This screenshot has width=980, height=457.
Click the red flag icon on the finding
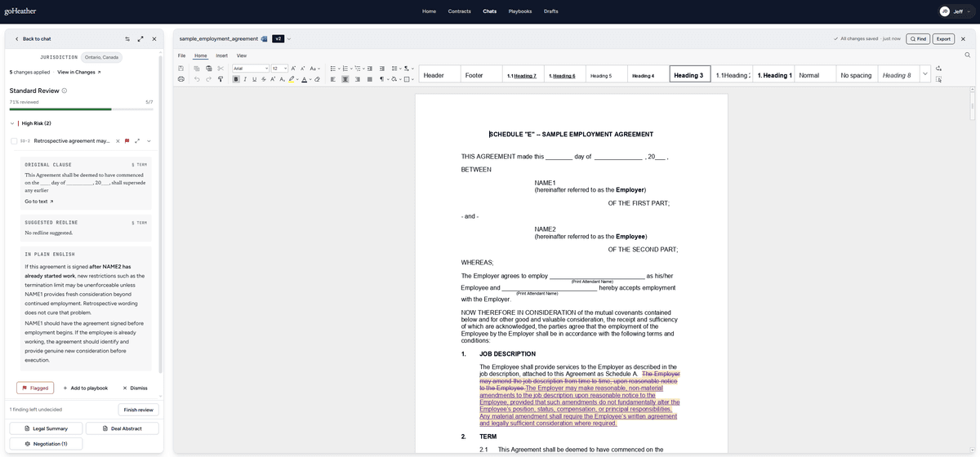click(x=127, y=140)
